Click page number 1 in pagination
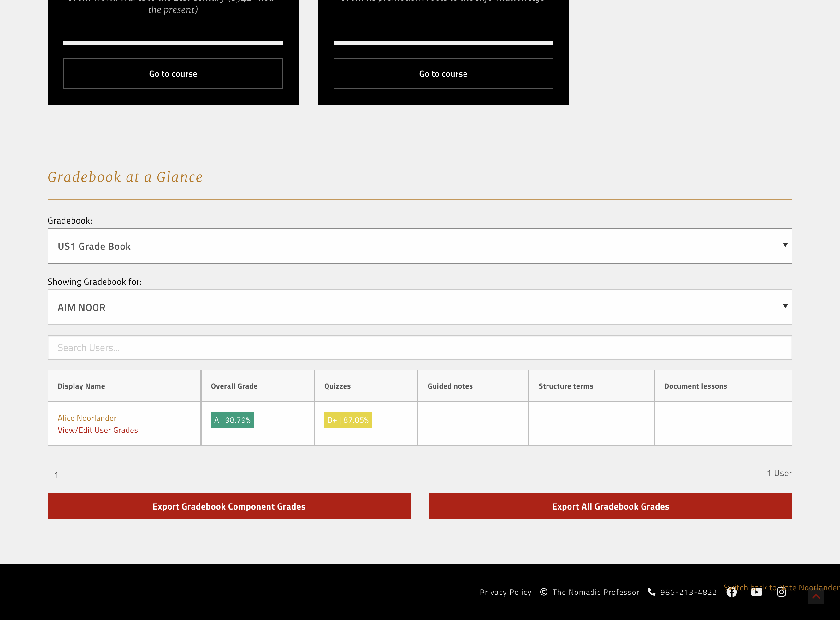This screenshot has height=620, width=840. (x=56, y=475)
